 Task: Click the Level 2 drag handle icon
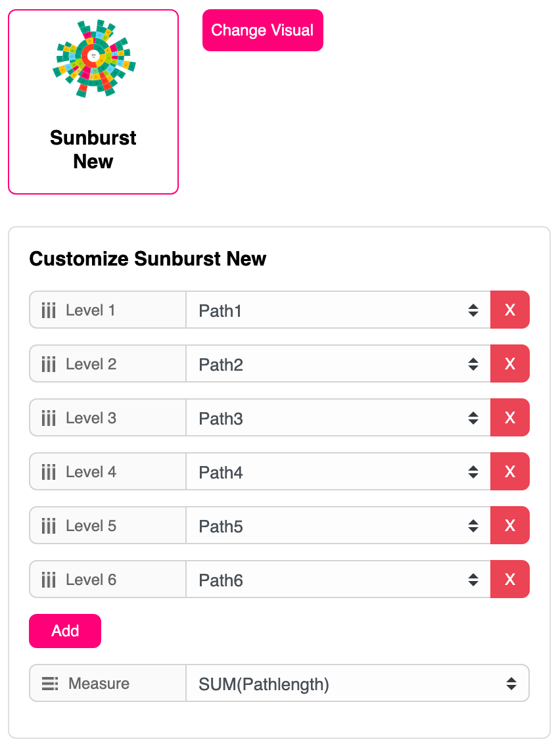tap(49, 364)
